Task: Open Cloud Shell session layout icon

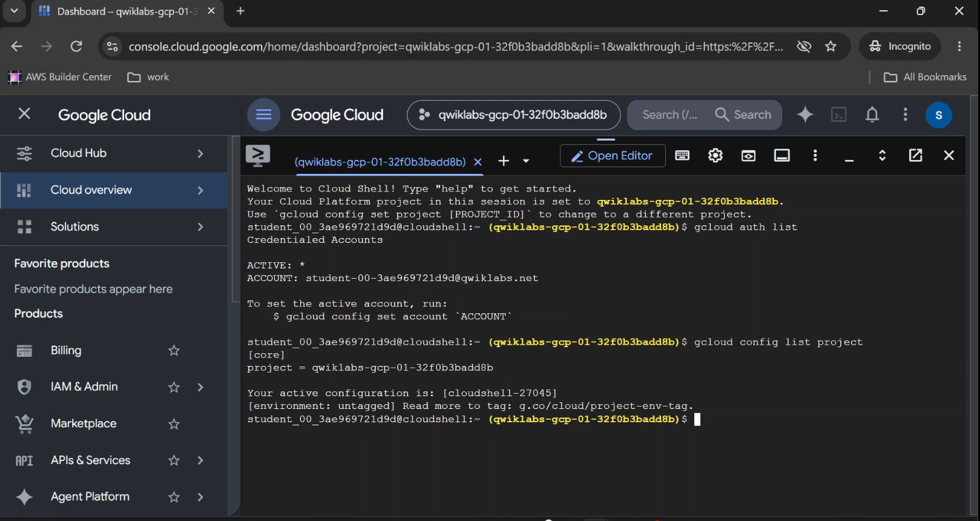Action: click(x=782, y=156)
